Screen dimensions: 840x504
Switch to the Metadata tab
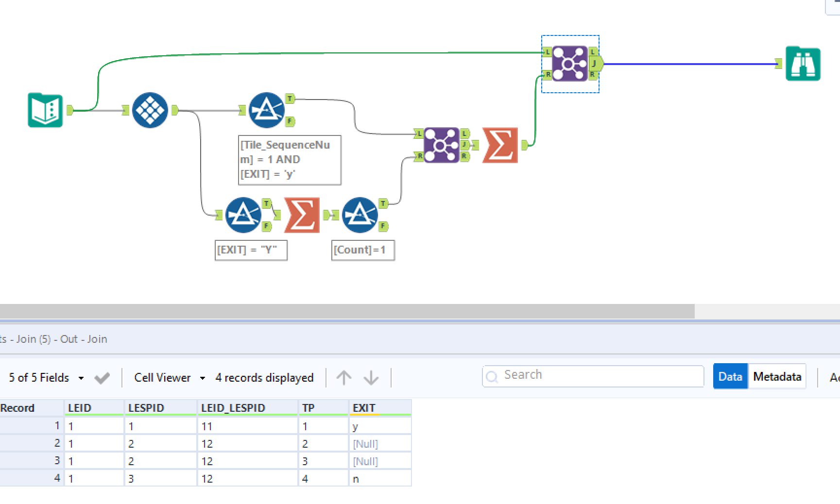[777, 376]
